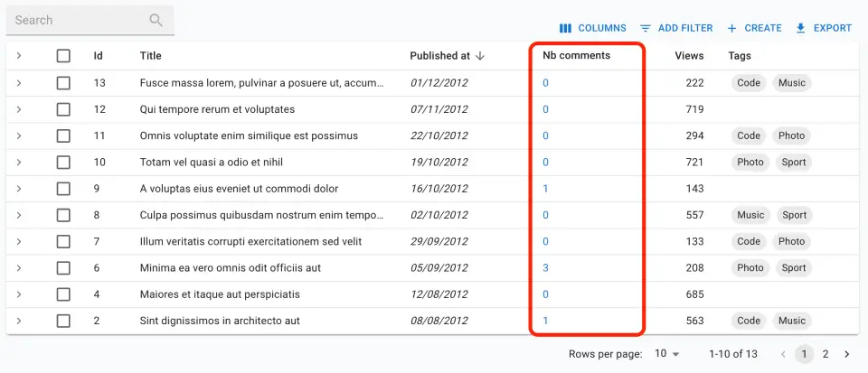Screen dimensions: 868x373
Task: Go to page 2
Action: point(826,354)
